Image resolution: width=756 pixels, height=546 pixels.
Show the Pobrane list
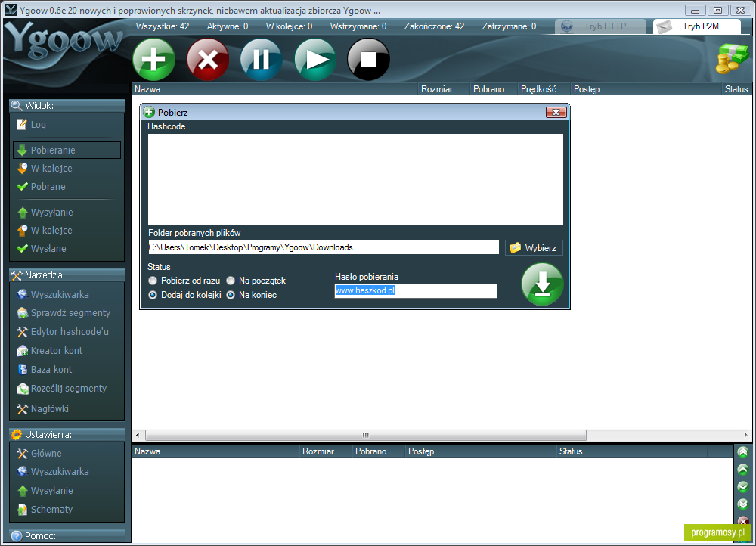(x=41, y=187)
